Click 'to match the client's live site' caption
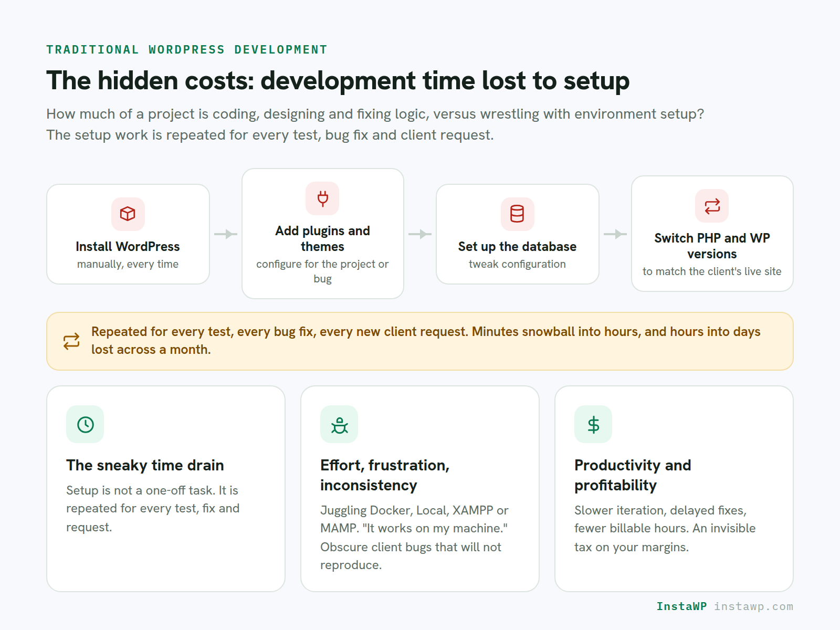Screen dimensions: 840x630 pyautogui.click(x=712, y=271)
